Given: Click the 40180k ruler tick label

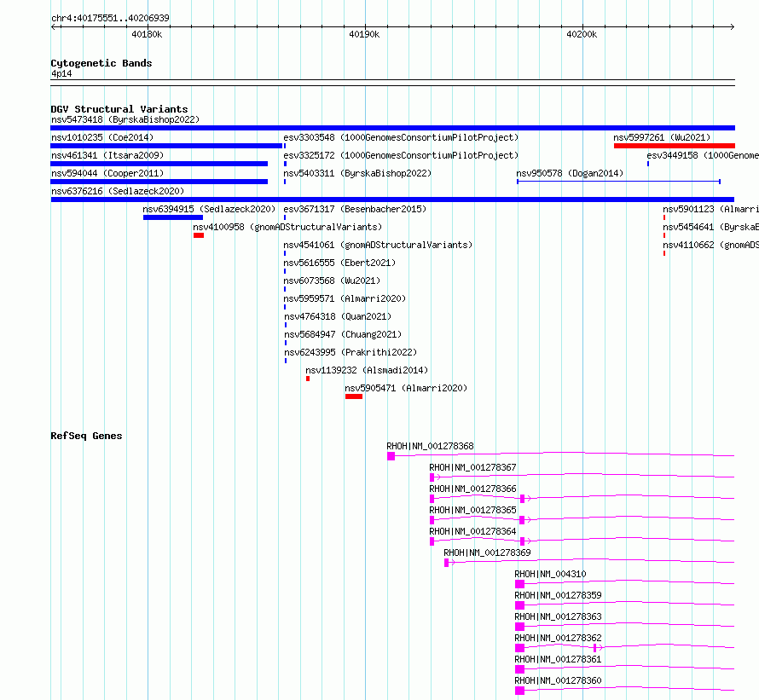Looking at the screenshot, I should point(147,34).
